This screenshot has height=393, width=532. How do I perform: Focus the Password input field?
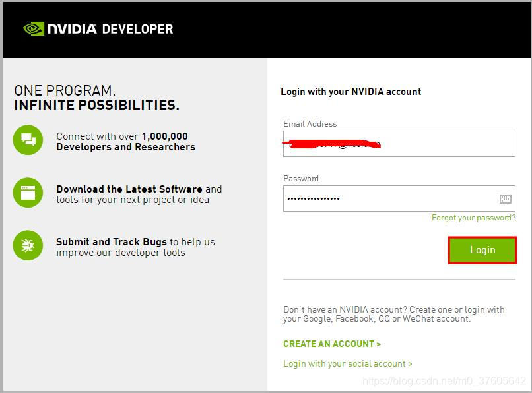(x=399, y=198)
